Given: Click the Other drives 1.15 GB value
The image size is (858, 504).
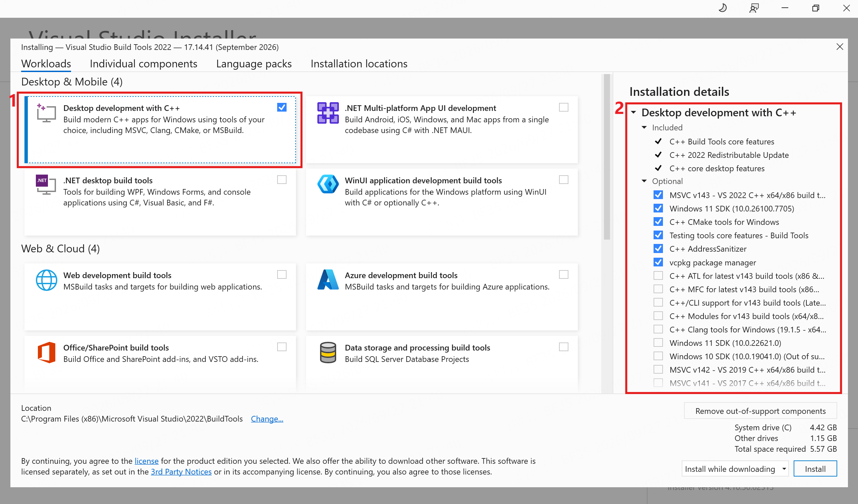Looking at the screenshot, I should (x=823, y=438).
